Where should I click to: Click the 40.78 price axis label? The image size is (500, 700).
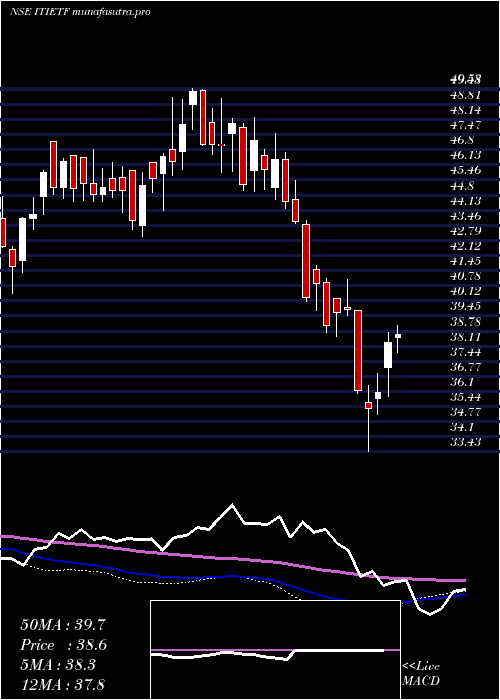point(466,276)
